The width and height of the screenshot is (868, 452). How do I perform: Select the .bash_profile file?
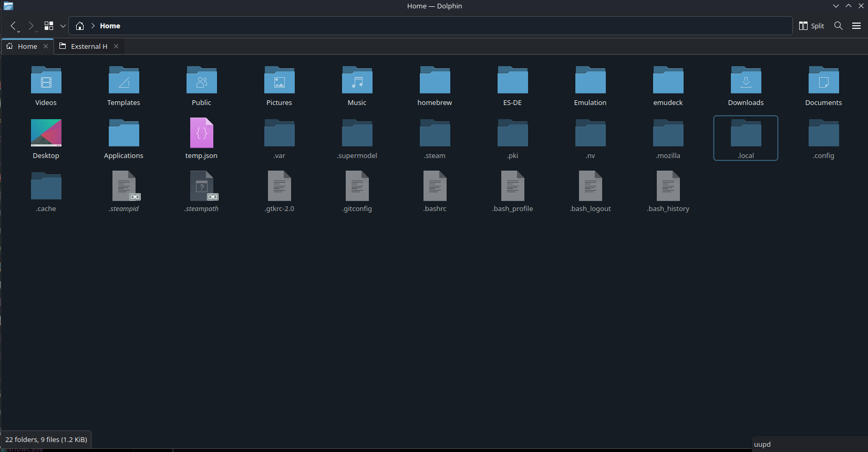point(513,192)
